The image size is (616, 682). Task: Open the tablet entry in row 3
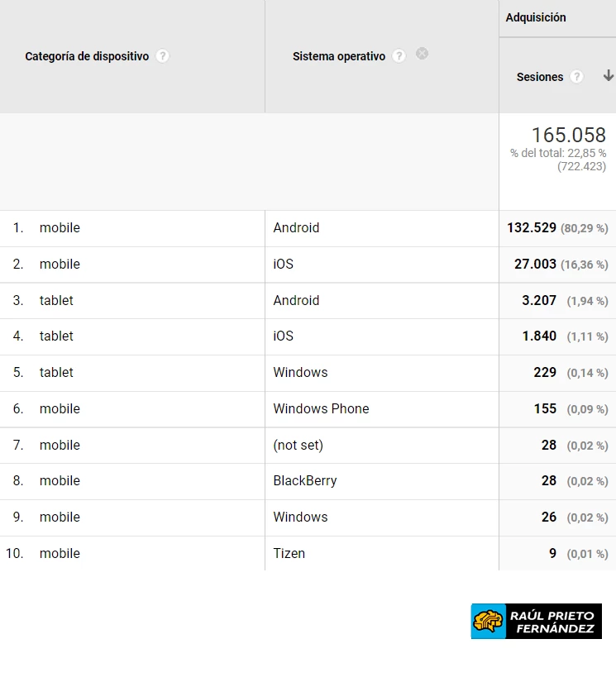point(56,301)
